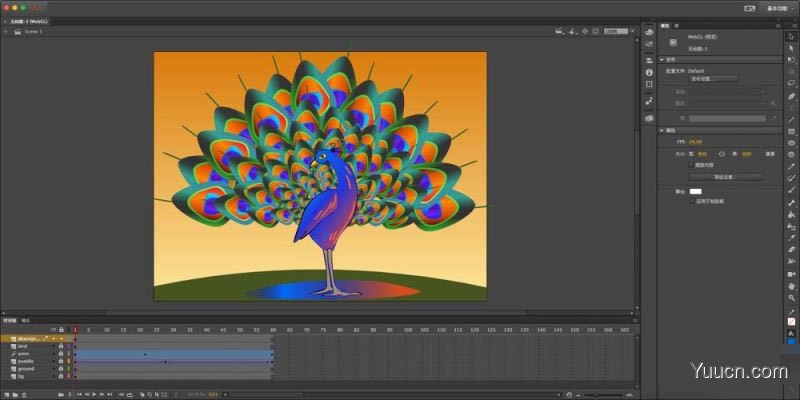This screenshot has height=400, width=800.
Task: Open the Align panel icon
Action: [649, 60]
